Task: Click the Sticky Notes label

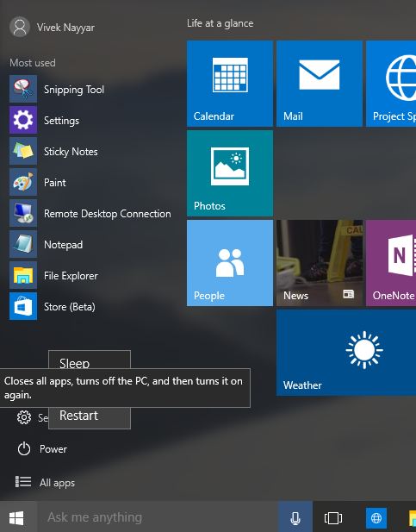Action: (71, 151)
